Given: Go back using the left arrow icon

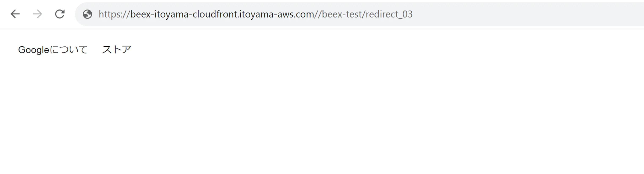Looking at the screenshot, I should click(15, 14).
